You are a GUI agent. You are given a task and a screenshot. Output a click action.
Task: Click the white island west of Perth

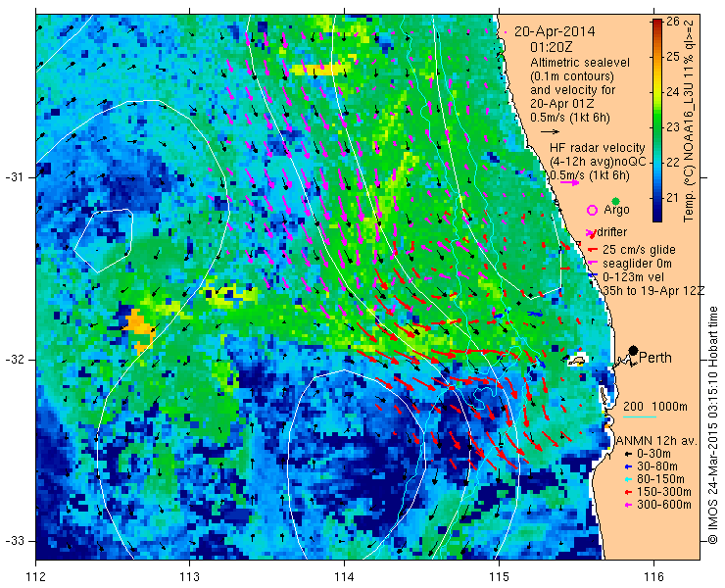pos(577,360)
